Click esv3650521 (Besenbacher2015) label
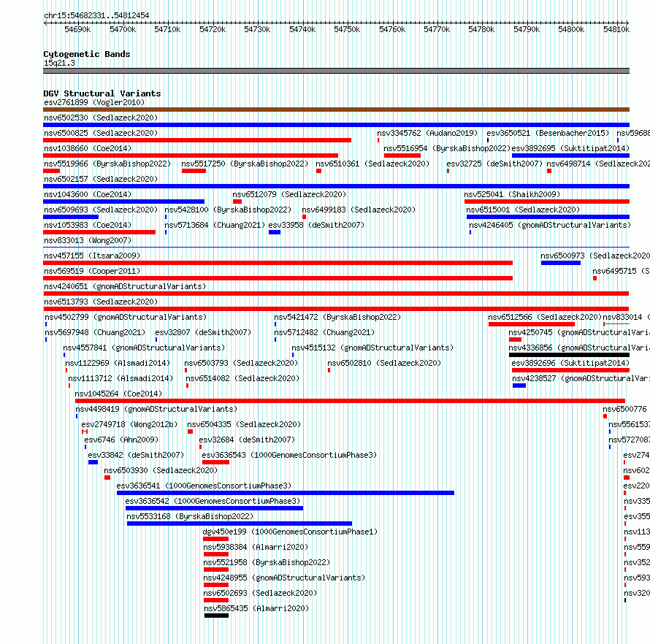This screenshot has height=644, width=650. pos(548,133)
